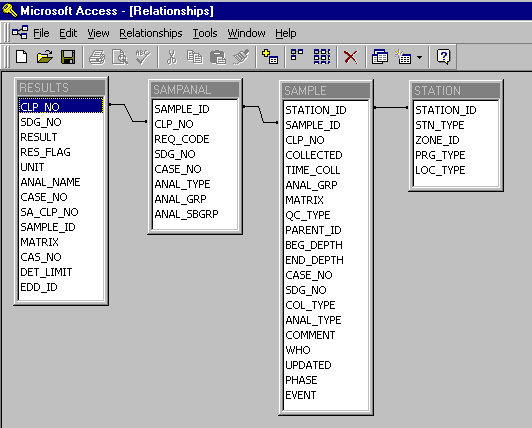Open the Database Window icon
This screenshot has height=428, width=532.
point(380,57)
